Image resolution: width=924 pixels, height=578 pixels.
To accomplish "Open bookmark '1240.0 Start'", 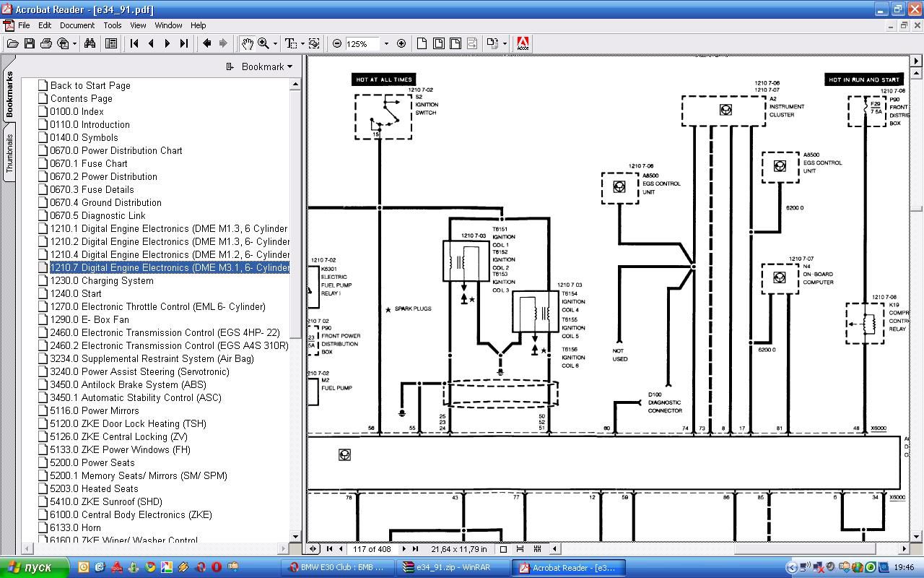I will (x=76, y=293).
